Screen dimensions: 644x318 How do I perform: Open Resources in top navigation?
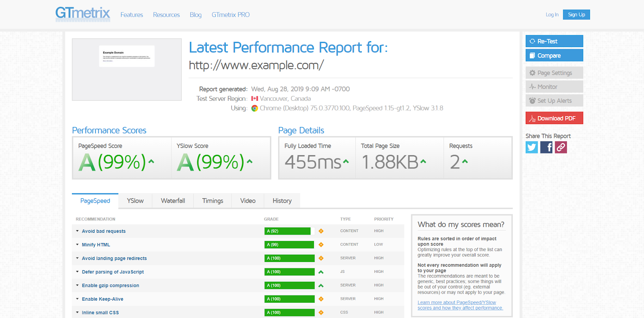click(x=166, y=15)
